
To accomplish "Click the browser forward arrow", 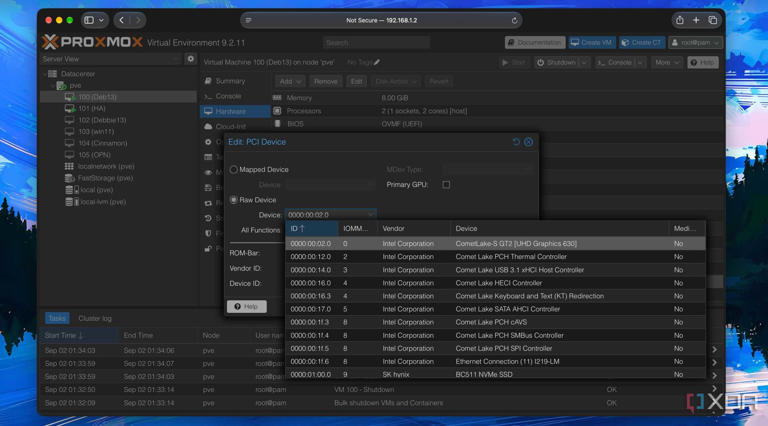I will pyautogui.click(x=138, y=20).
